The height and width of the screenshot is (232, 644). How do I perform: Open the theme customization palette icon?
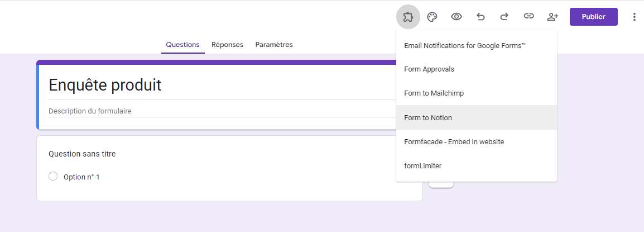click(x=432, y=17)
